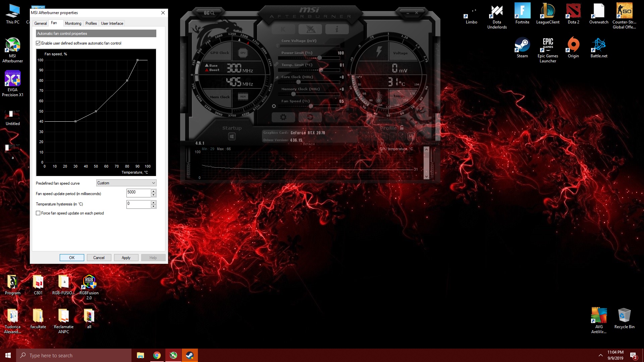The width and height of the screenshot is (644, 362).
Task: Launch Kombustor with the K button
Action: (x=283, y=29)
